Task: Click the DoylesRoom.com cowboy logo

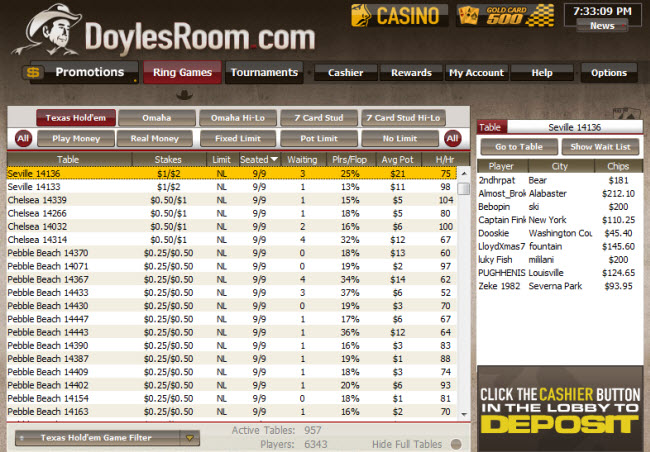Action: (x=163, y=32)
